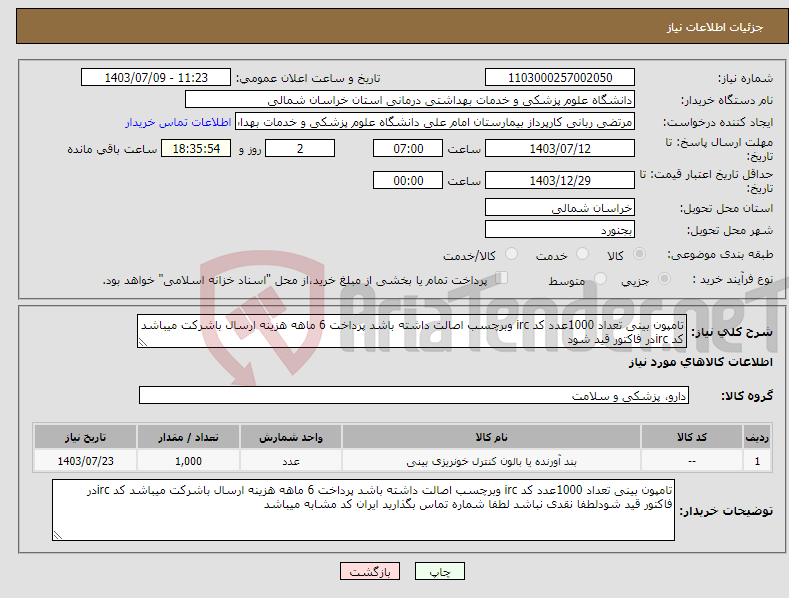
Task: Click the جزئیات اطلاعات نیاز header title
Action: [715, 27]
